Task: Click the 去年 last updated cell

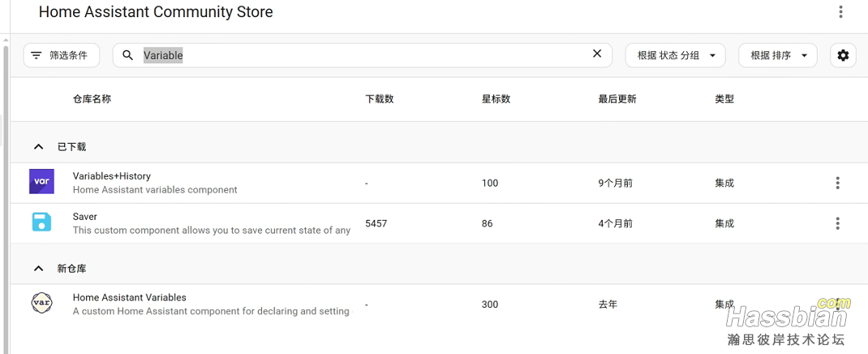Action: (608, 304)
